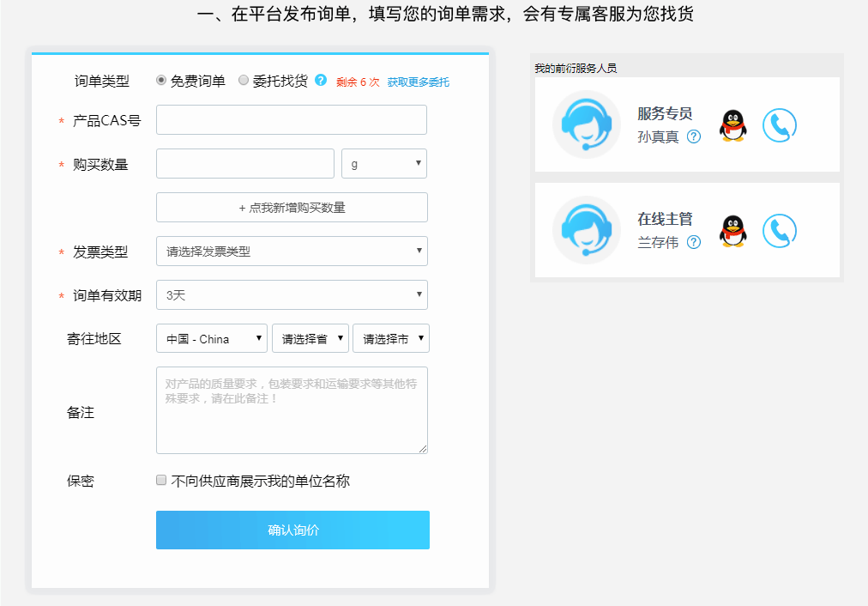The image size is (868, 606).
Task: Focus the 产品CAS号 input field
Action: (x=291, y=119)
